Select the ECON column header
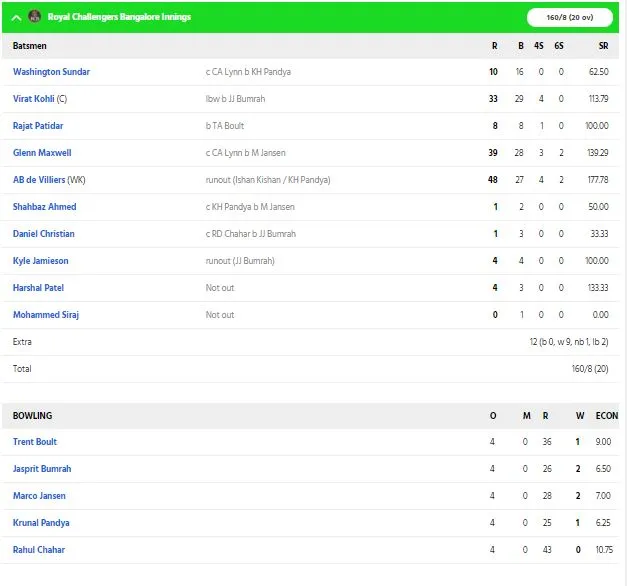Image resolution: width=627 pixels, height=586 pixels. point(607,416)
